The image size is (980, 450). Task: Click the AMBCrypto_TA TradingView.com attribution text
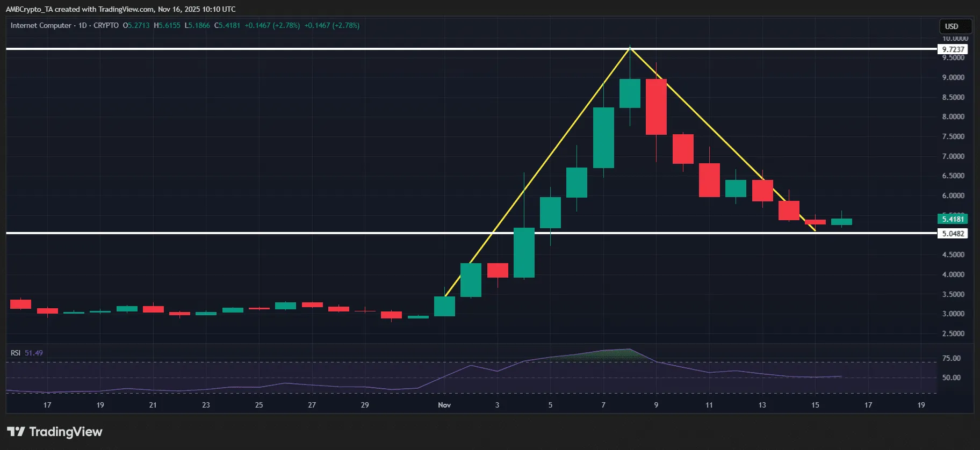(x=120, y=9)
